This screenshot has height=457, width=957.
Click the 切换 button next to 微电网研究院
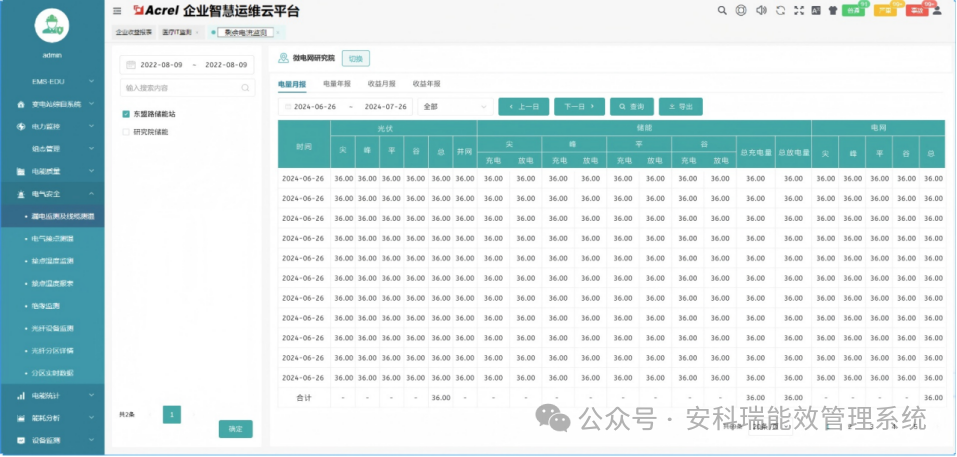356,59
